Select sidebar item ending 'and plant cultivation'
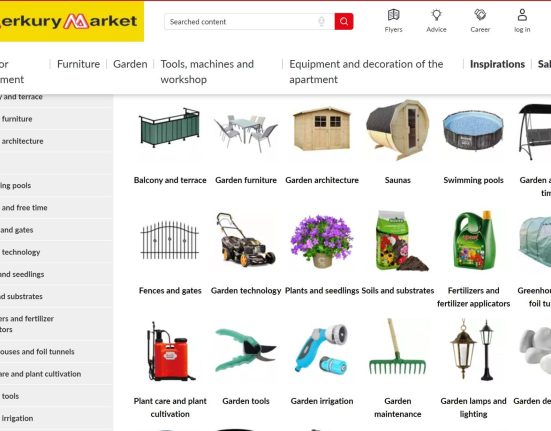 click(x=40, y=374)
